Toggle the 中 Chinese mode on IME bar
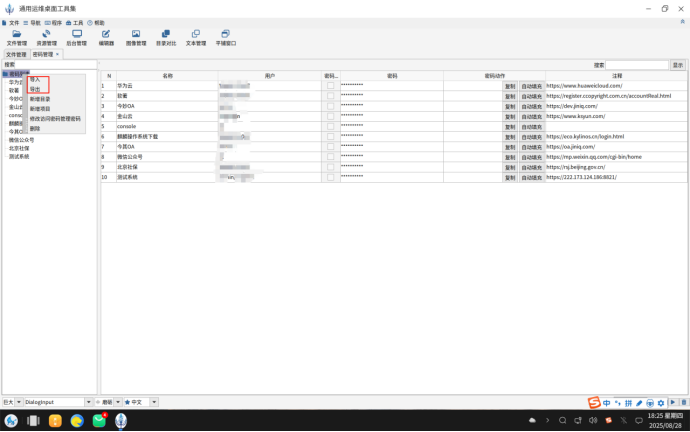This screenshot has height=432, width=690. pos(606,403)
